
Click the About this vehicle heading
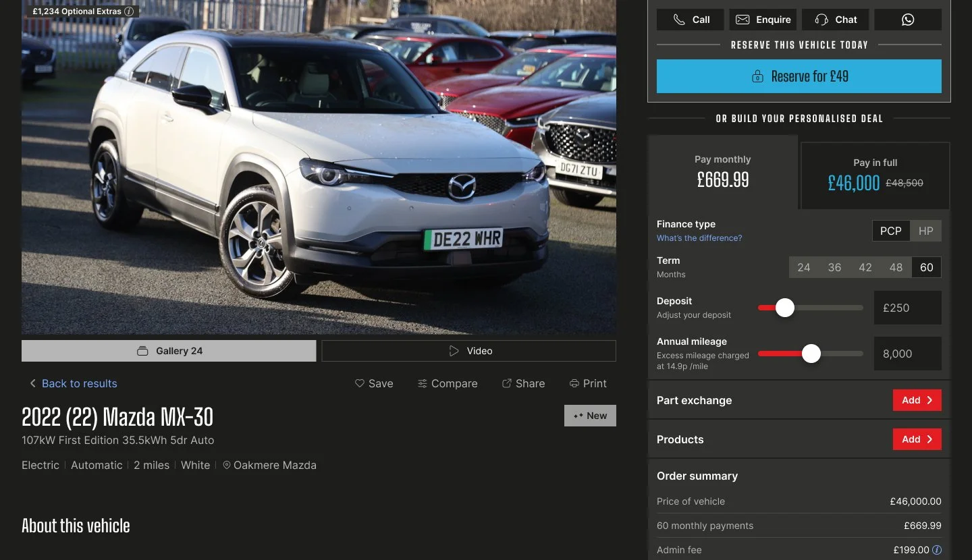76,526
